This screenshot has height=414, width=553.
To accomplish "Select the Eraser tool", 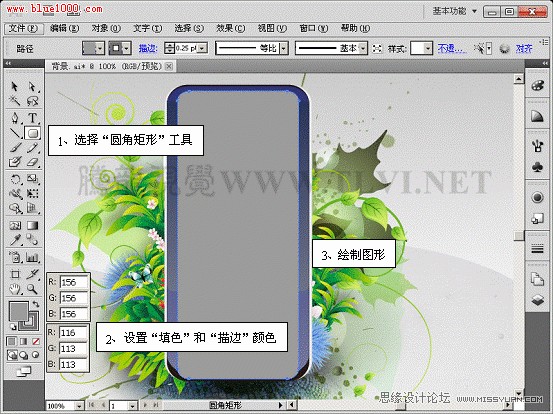I will pos(32,162).
